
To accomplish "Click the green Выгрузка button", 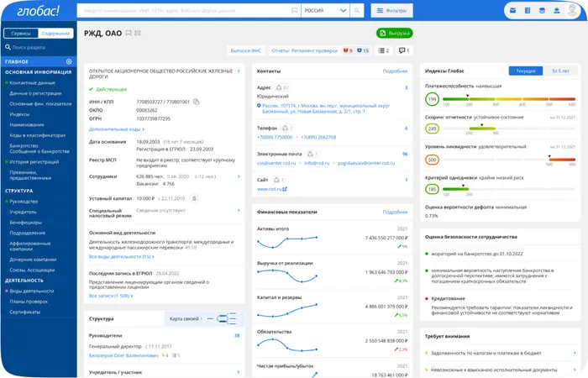I will coord(395,34).
